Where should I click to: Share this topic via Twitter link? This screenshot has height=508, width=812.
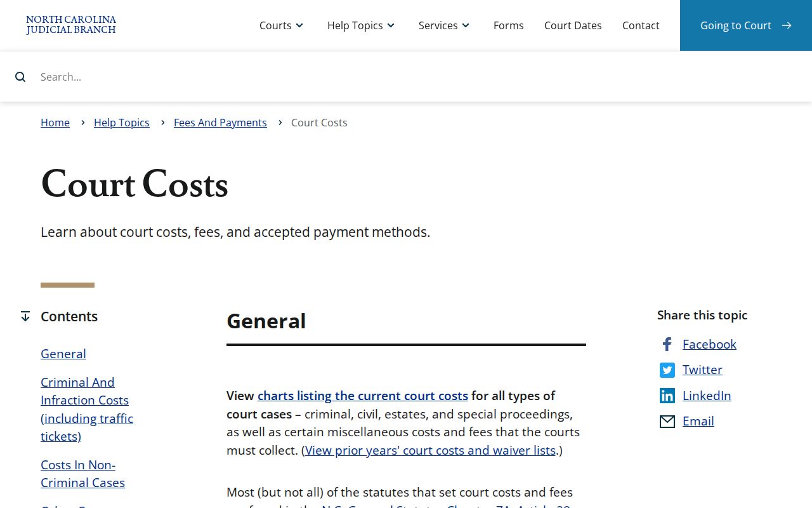coord(702,370)
